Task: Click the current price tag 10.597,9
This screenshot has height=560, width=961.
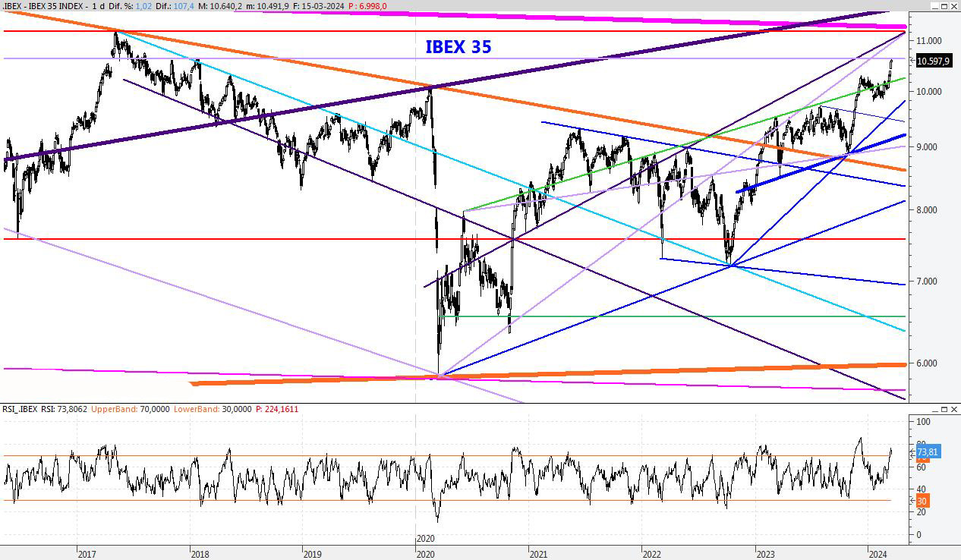Action: pyautogui.click(x=933, y=61)
